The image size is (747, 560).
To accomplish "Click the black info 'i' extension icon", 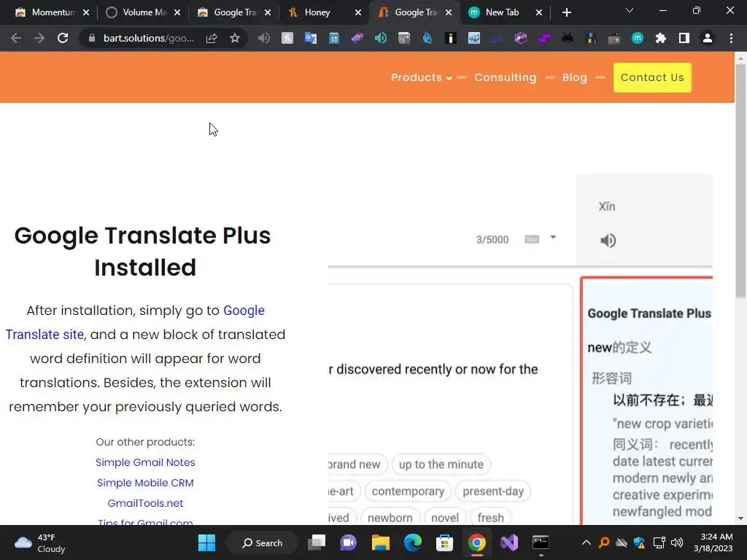I will coord(451,38).
